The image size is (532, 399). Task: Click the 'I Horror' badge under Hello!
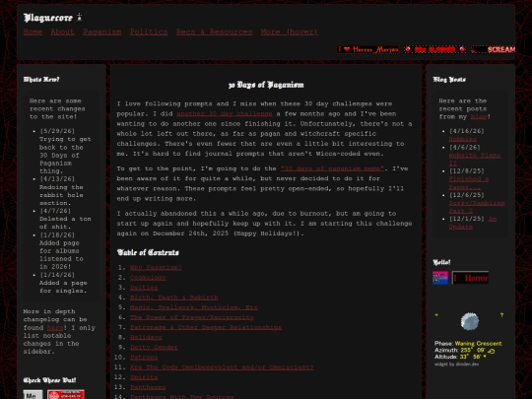[470, 278]
